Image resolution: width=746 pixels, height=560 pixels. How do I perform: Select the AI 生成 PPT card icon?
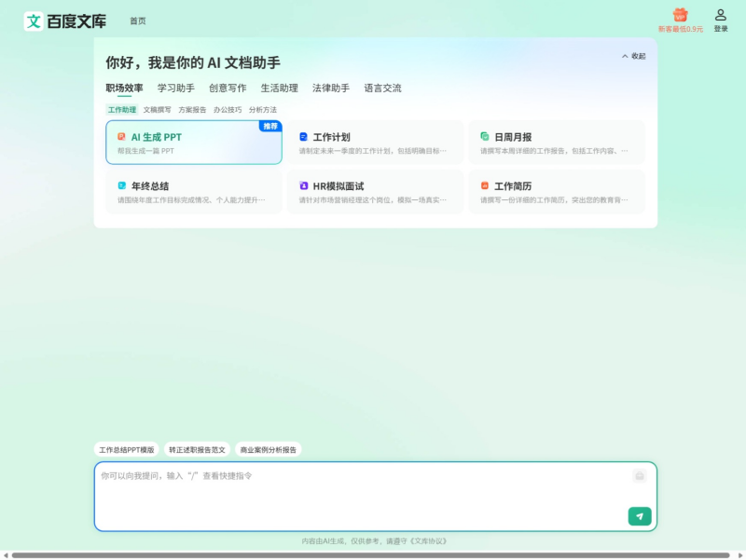tap(120, 137)
